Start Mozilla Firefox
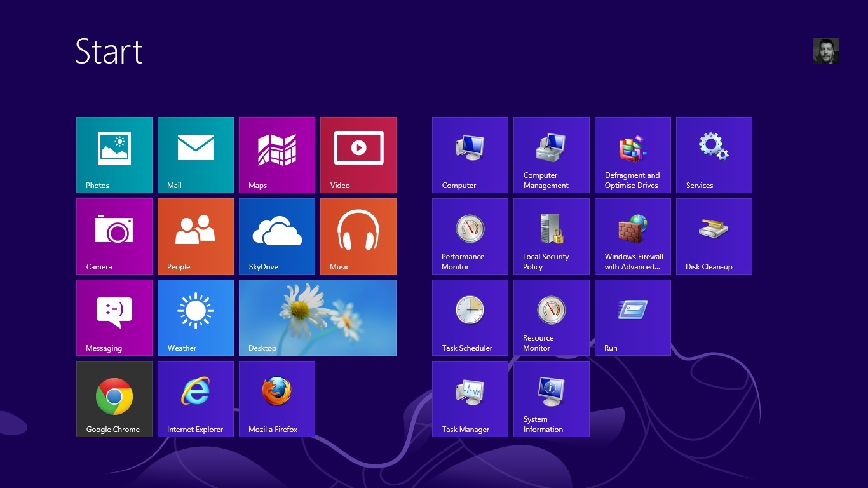Image resolution: width=868 pixels, height=488 pixels. tap(276, 398)
